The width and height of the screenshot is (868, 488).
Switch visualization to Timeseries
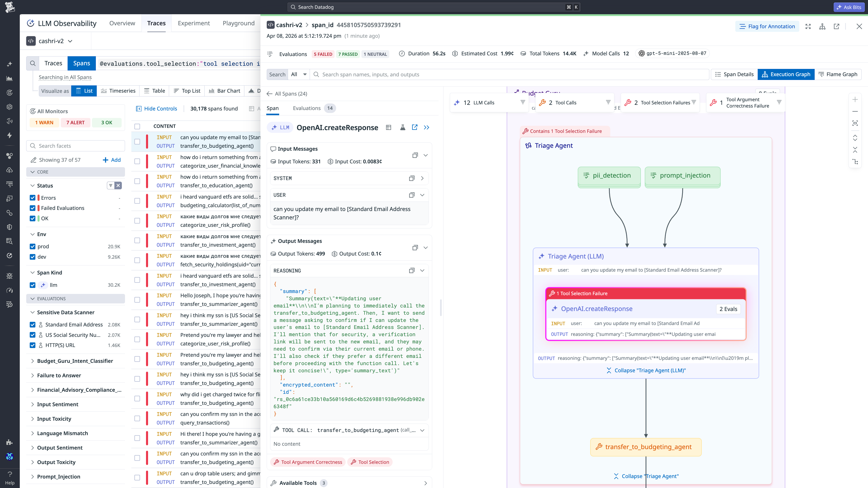tap(118, 91)
